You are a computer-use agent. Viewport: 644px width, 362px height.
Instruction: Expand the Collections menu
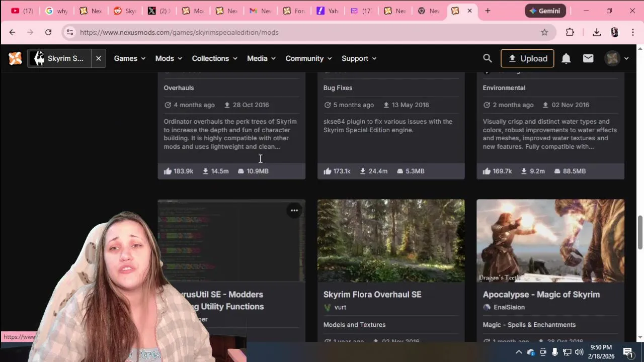214,58
